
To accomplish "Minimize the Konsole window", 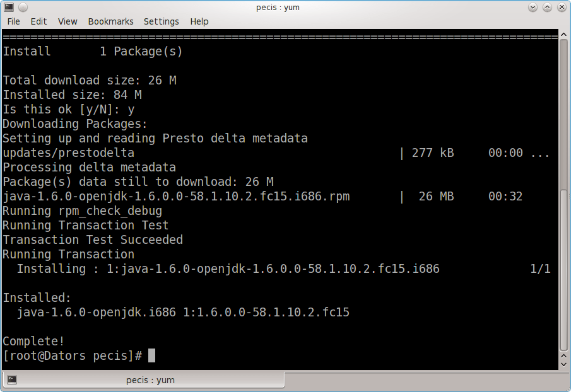I will click(533, 7).
